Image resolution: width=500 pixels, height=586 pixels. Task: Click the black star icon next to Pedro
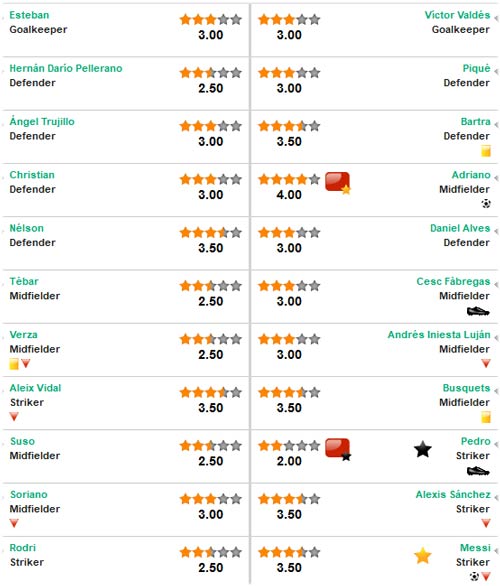(423, 449)
